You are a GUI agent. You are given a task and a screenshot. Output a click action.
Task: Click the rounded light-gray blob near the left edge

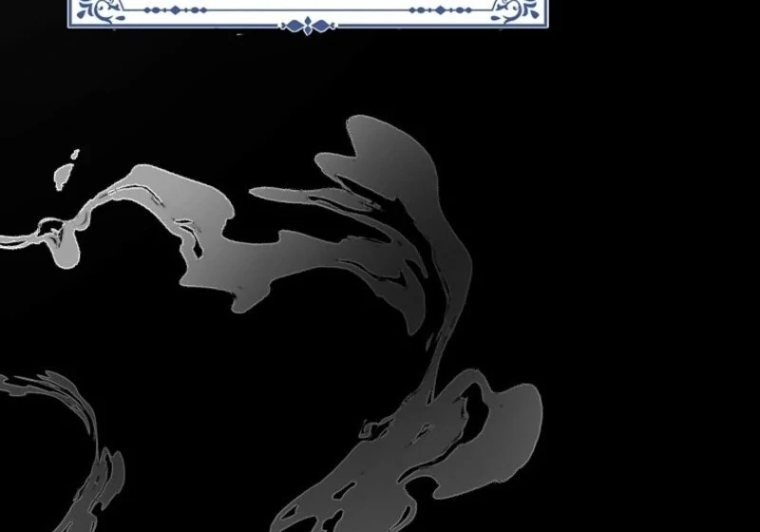click(66, 250)
